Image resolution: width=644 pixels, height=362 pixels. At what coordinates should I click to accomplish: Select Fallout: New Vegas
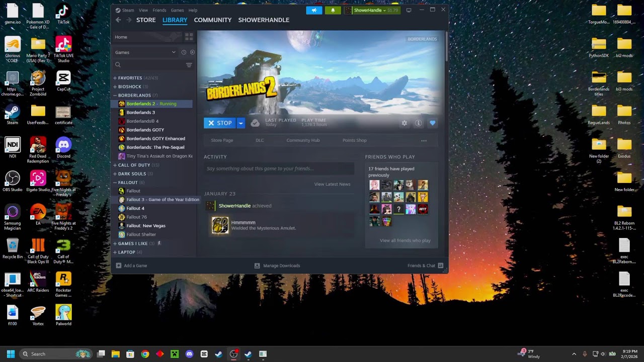146,226
